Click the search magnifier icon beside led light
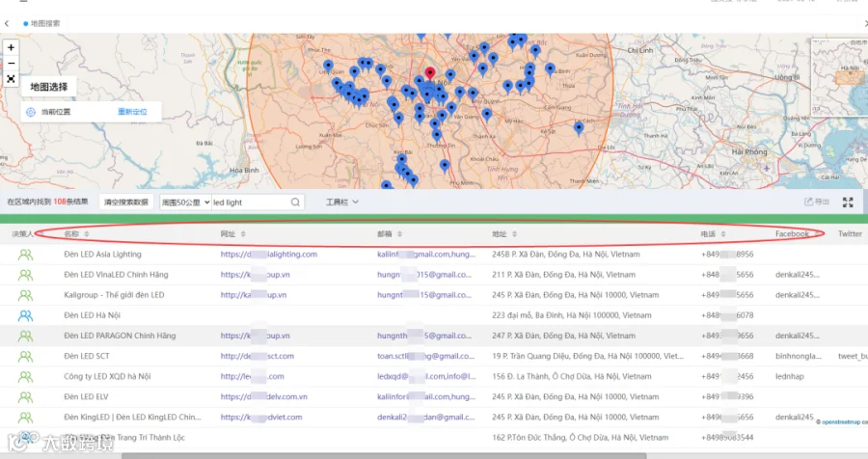868x459 pixels. [x=296, y=202]
